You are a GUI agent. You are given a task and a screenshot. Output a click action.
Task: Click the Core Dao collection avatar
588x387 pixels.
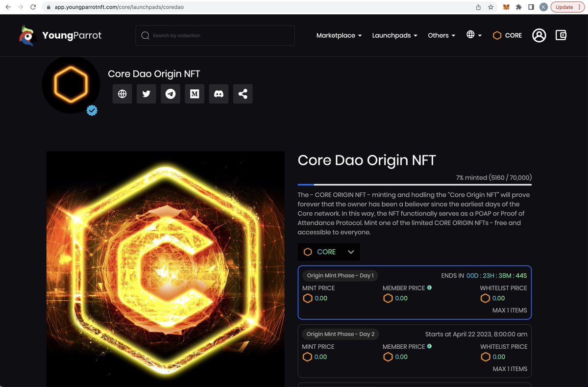[x=71, y=85]
